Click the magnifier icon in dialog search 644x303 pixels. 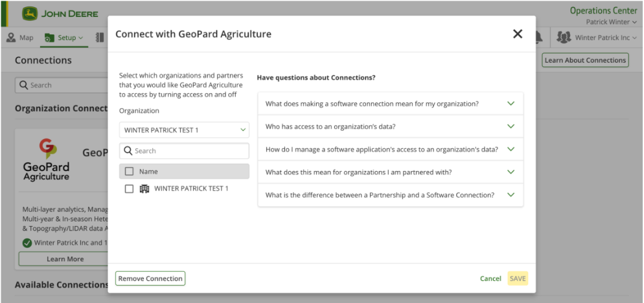(x=128, y=151)
